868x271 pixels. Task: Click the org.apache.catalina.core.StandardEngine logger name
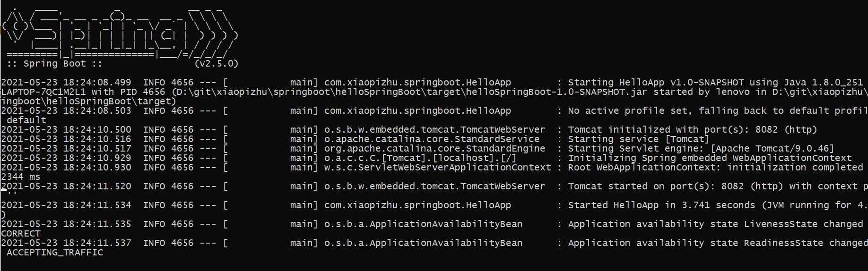(434, 149)
